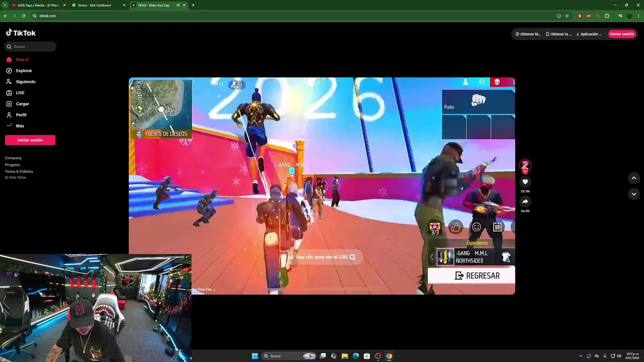
Task: Go back in browser history
Action: 6,16
